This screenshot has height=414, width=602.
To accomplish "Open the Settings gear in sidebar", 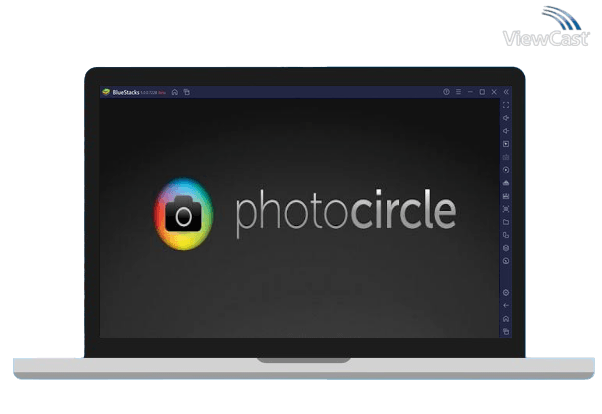I will (x=506, y=293).
